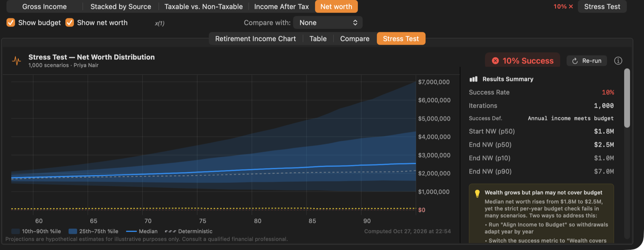Click the Median legend entry
Screen dimensions: 644x250
pyautogui.click(x=142, y=231)
